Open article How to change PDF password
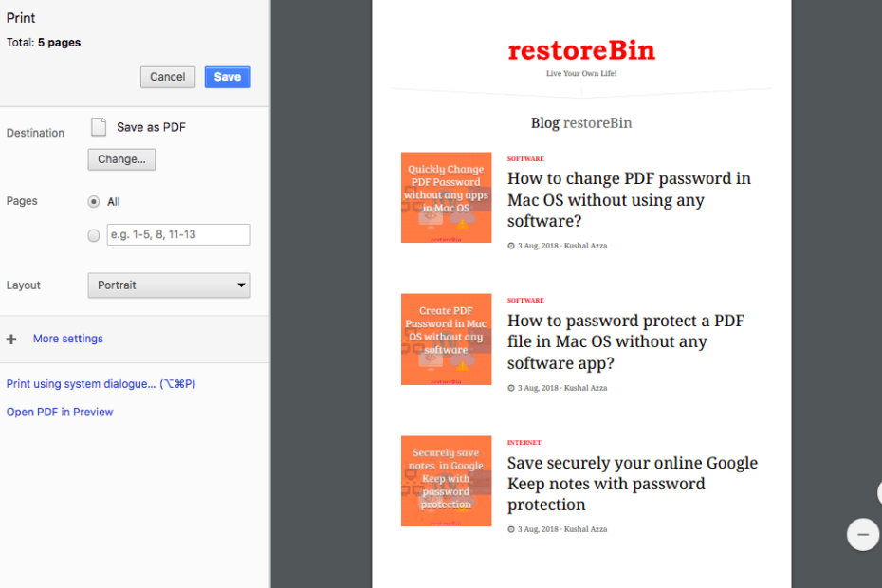 pyautogui.click(x=629, y=200)
